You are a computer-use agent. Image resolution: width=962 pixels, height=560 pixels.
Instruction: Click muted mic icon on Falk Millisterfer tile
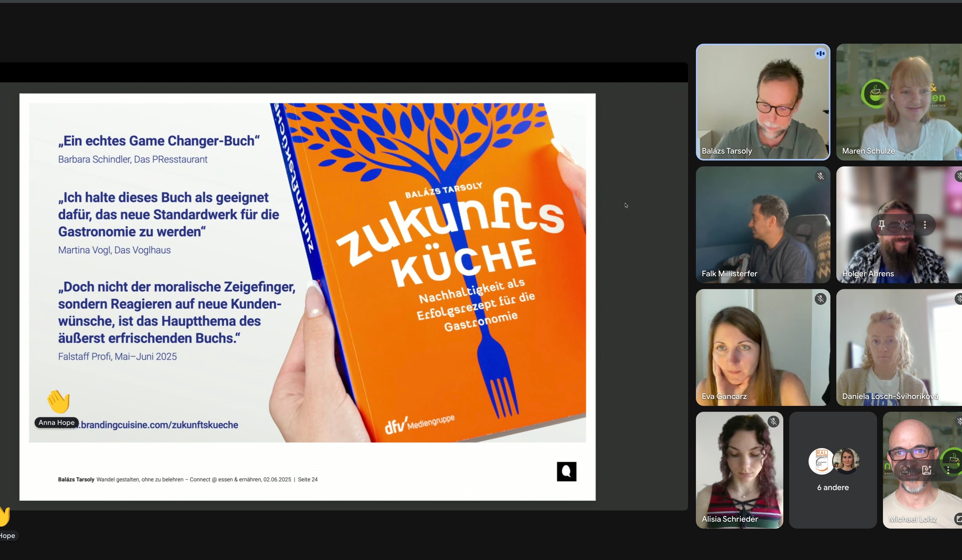coord(820,176)
